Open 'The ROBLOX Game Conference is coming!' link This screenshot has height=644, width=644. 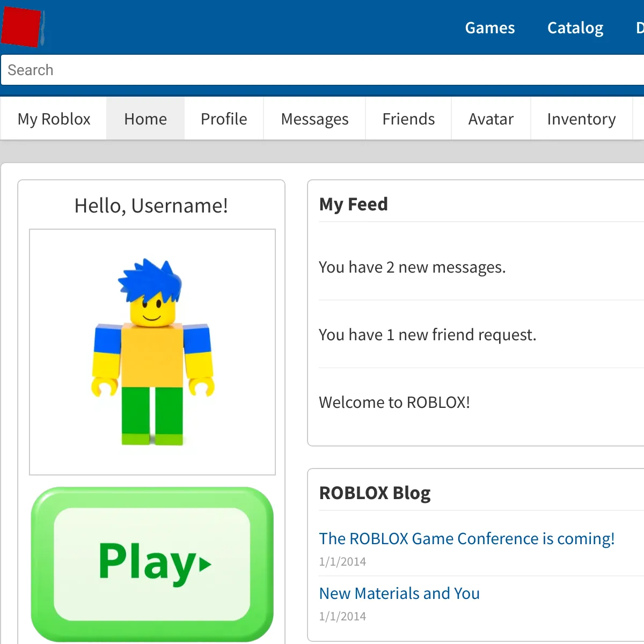coord(467,539)
